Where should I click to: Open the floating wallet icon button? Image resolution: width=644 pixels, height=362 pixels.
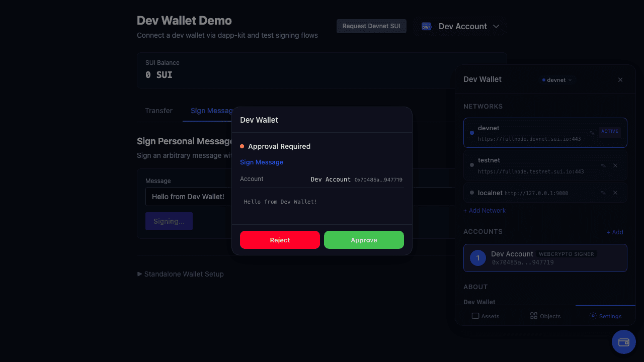tap(623, 342)
